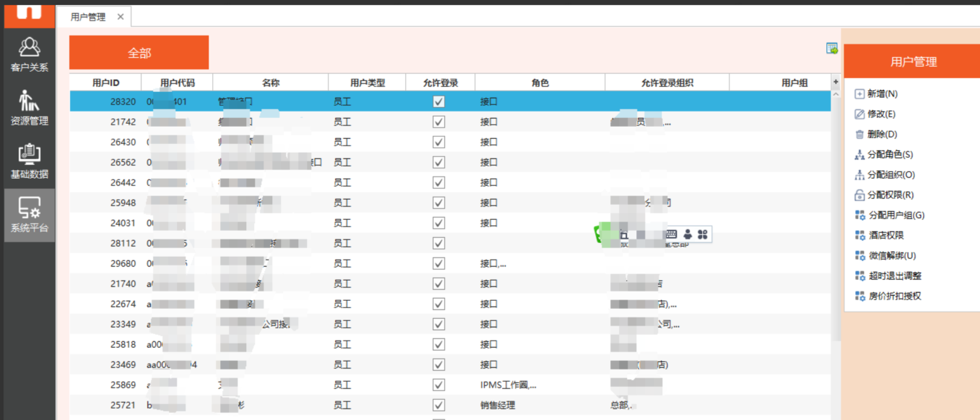Click the export table icon
This screenshot has width=980, height=420.
831,49
